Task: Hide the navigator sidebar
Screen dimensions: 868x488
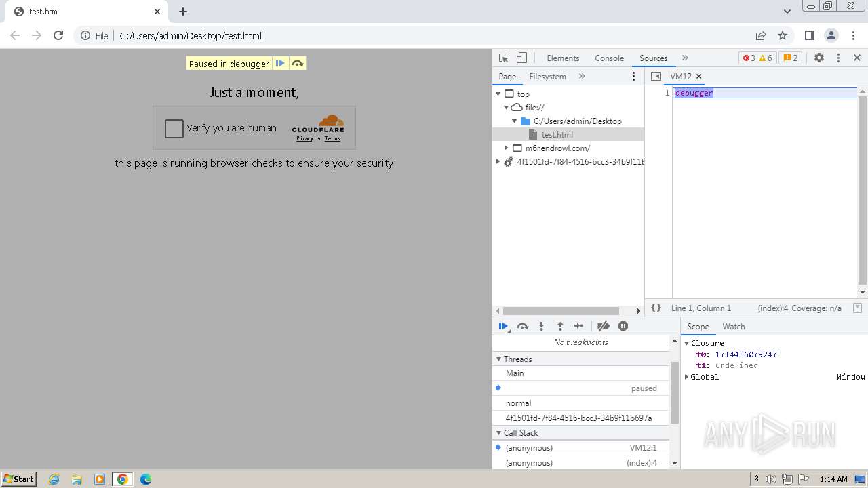Action: [x=656, y=77]
